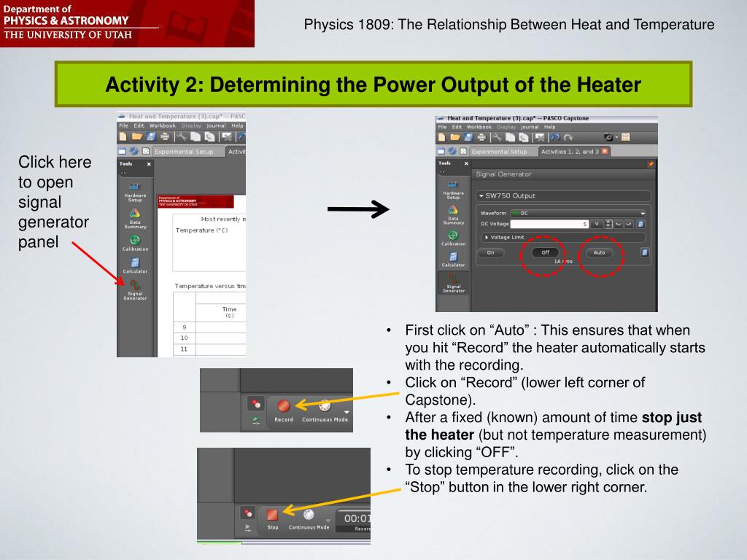The width and height of the screenshot is (747, 560).
Task: Click Open folder icon in left window
Action: click(137, 136)
